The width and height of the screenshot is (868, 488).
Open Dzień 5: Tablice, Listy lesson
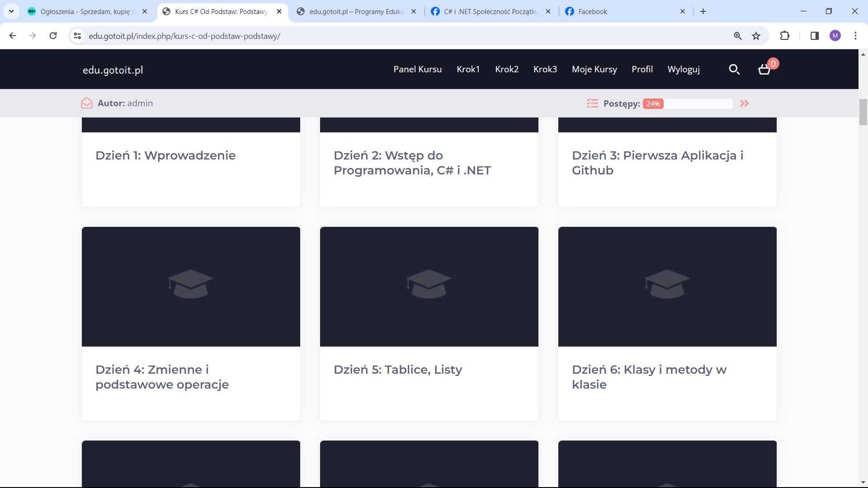tap(398, 370)
